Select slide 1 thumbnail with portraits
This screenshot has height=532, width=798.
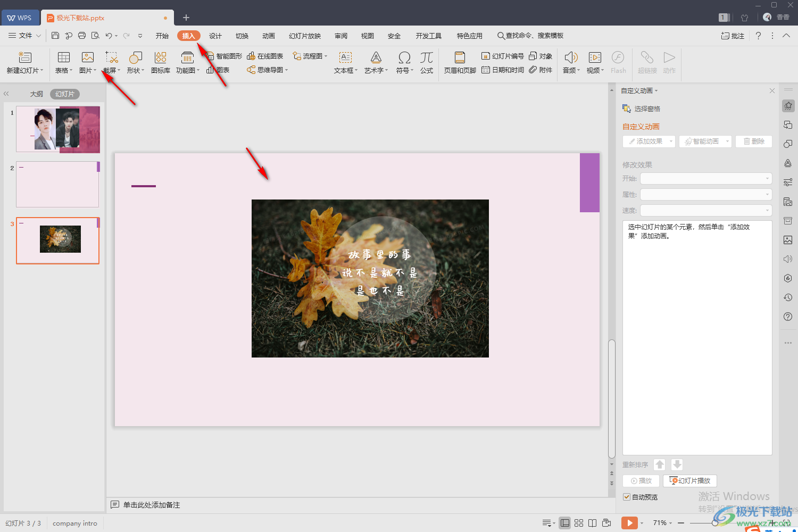pos(58,129)
